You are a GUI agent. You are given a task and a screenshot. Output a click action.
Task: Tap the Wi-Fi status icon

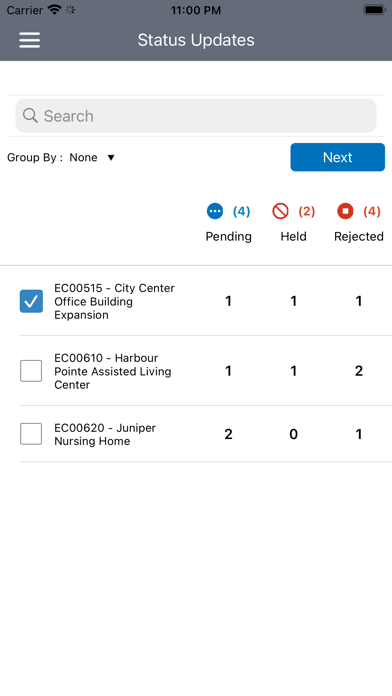click(x=54, y=10)
